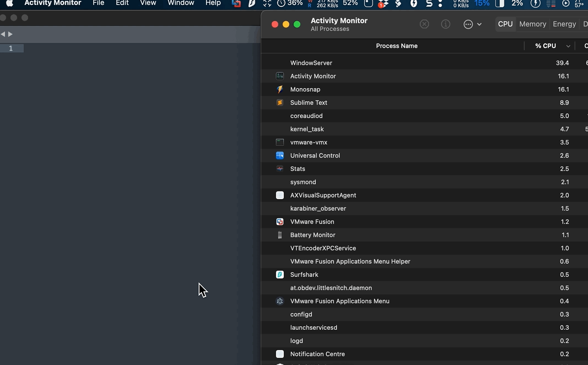Click the Surfshark process icon
Screen dimensions: 588x365
280,275
